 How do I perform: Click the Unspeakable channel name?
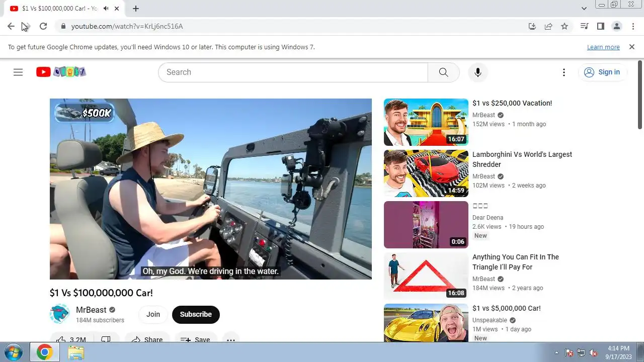[490, 320]
